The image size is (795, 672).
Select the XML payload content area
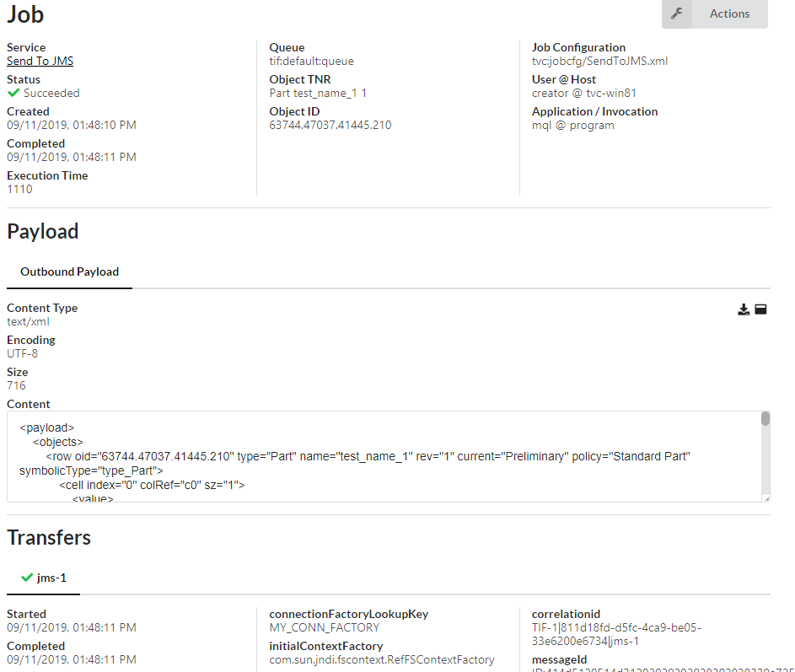[379, 455]
